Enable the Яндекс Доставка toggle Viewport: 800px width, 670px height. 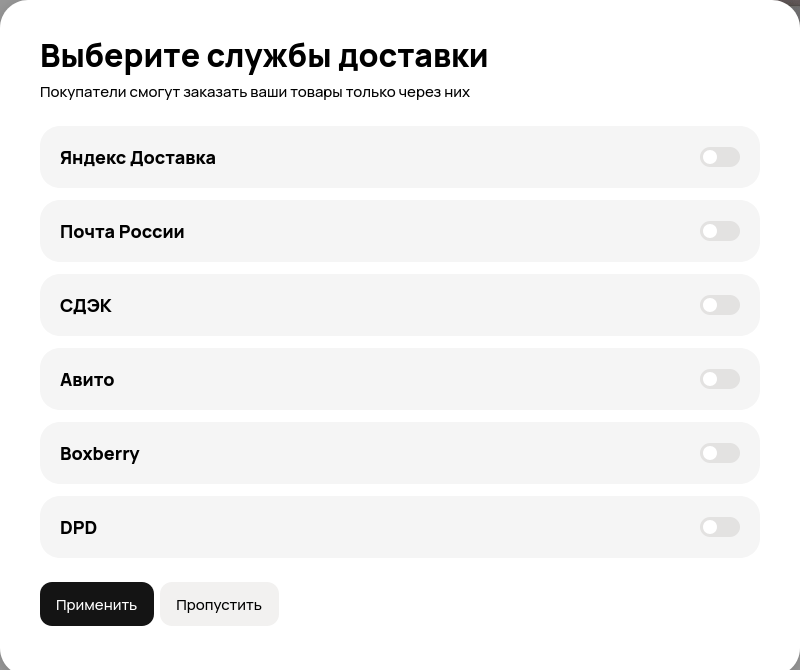click(x=719, y=157)
